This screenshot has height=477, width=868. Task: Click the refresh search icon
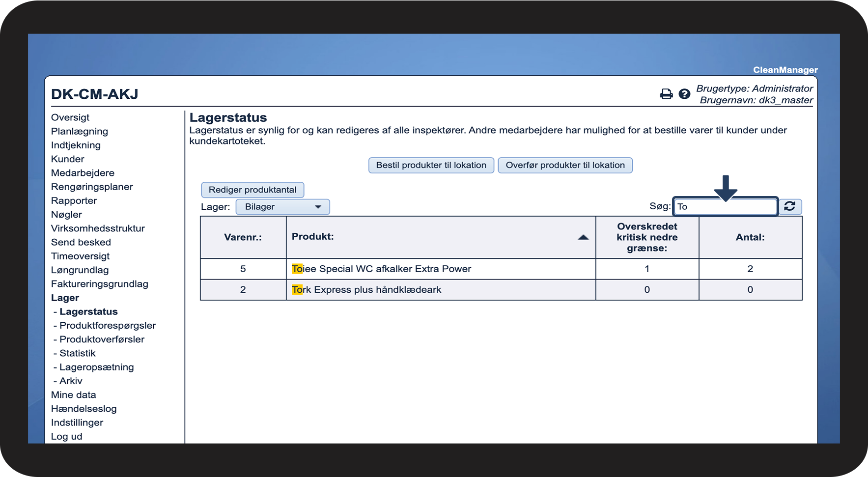(x=789, y=206)
